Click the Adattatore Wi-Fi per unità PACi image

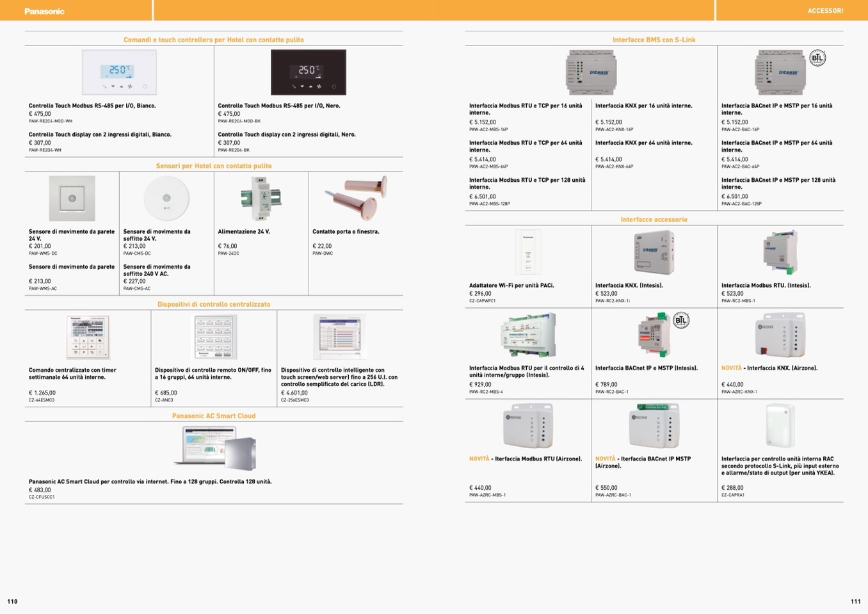click(528, 253)
